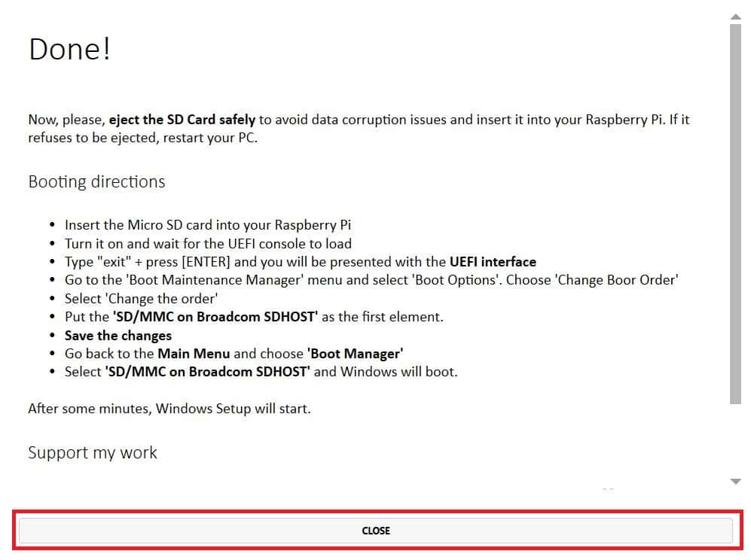
Task: Click the bold 'Boot Manager' text
Action: 356,354
